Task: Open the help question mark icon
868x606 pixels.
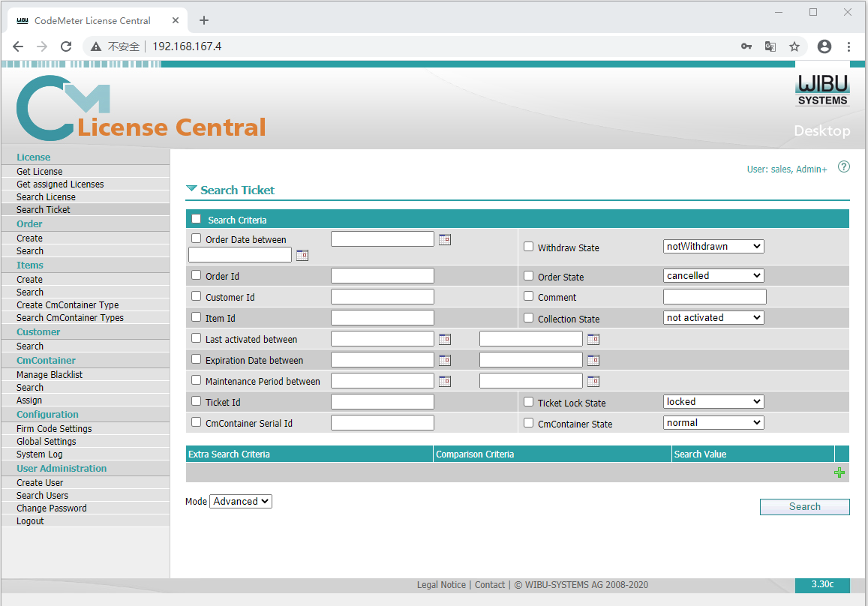Action: [x=844, y=166]
